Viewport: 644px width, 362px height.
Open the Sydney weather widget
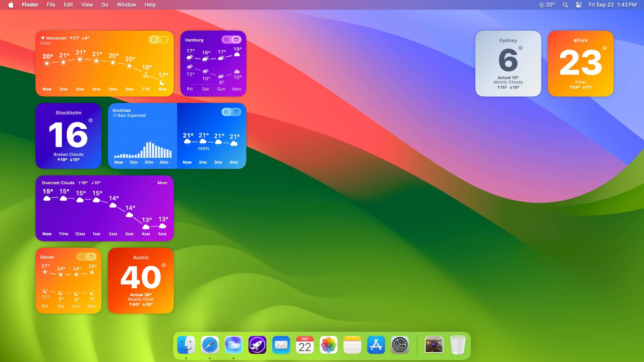tap(508, 63)
